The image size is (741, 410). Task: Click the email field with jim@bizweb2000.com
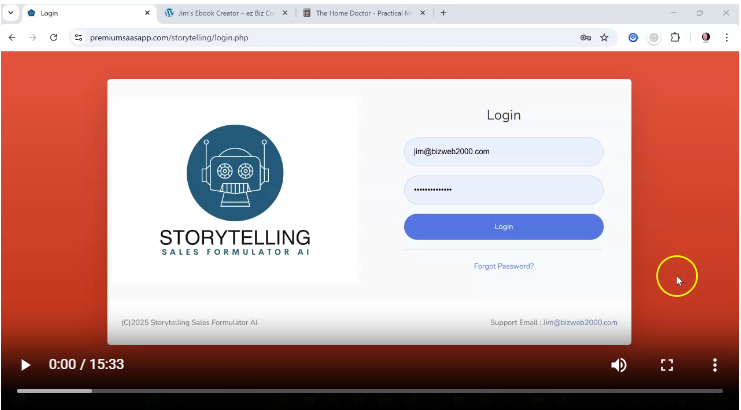pyautogui.click(x=504, y=152)
